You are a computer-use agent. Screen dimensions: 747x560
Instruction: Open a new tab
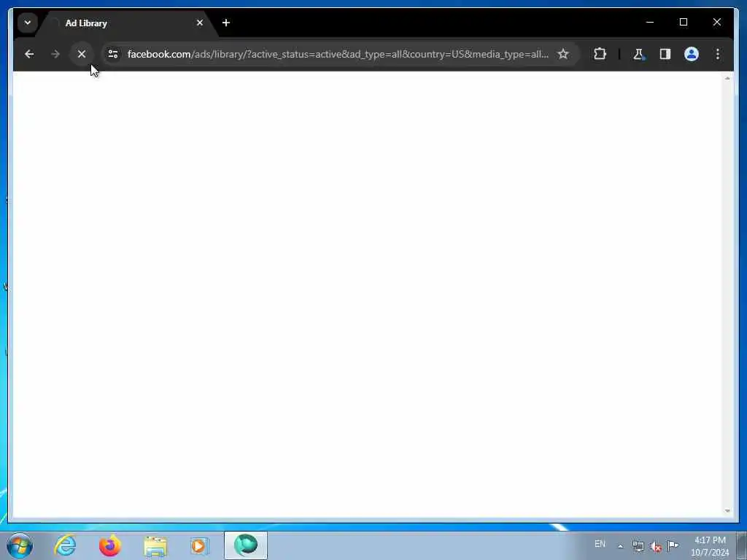click(x=226, y=23)
